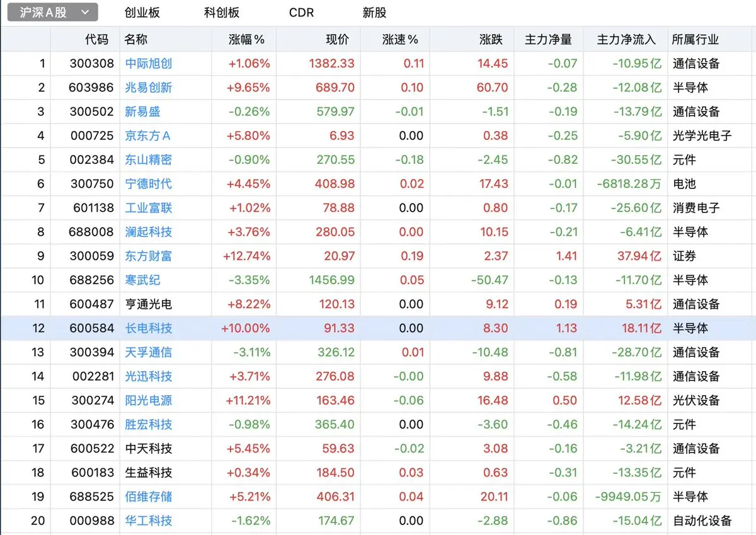Screen dimensions: 756x535
Task: Select stock name 中天科技
Action: [149, 448]
